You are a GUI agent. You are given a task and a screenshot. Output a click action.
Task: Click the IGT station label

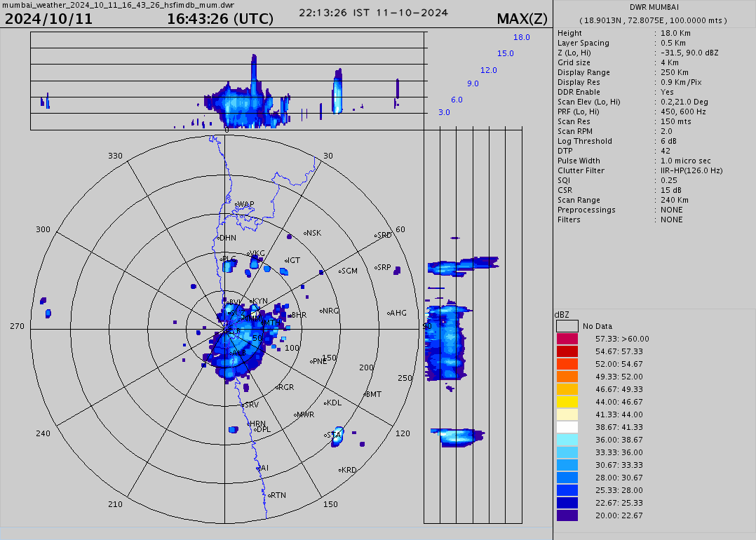click(294, 260)
